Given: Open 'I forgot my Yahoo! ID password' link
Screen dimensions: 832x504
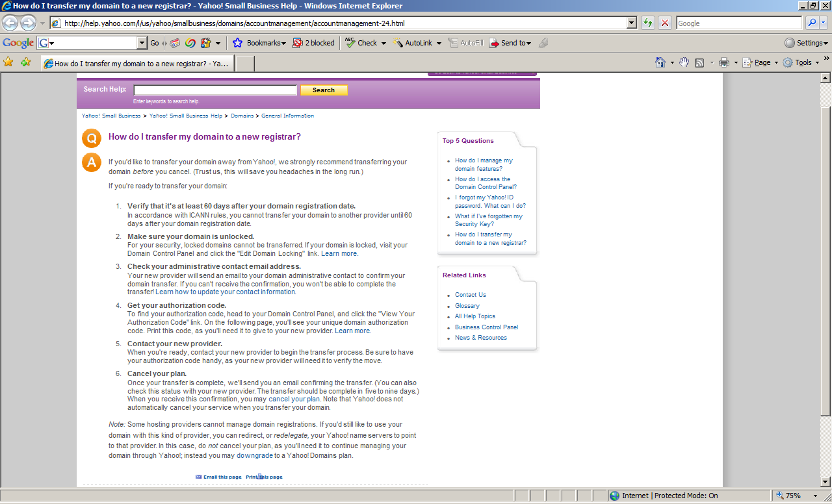Looking at the screenshot, I should point(490,201).
